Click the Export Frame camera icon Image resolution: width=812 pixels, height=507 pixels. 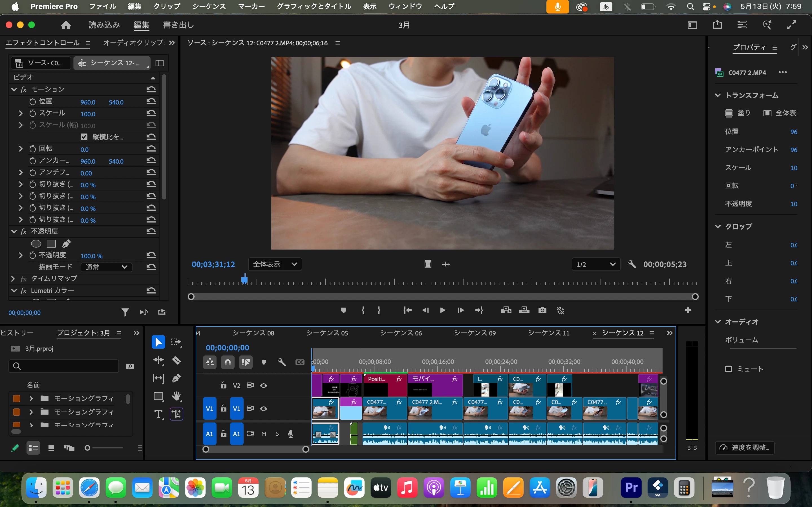click(x=542, y=310)
